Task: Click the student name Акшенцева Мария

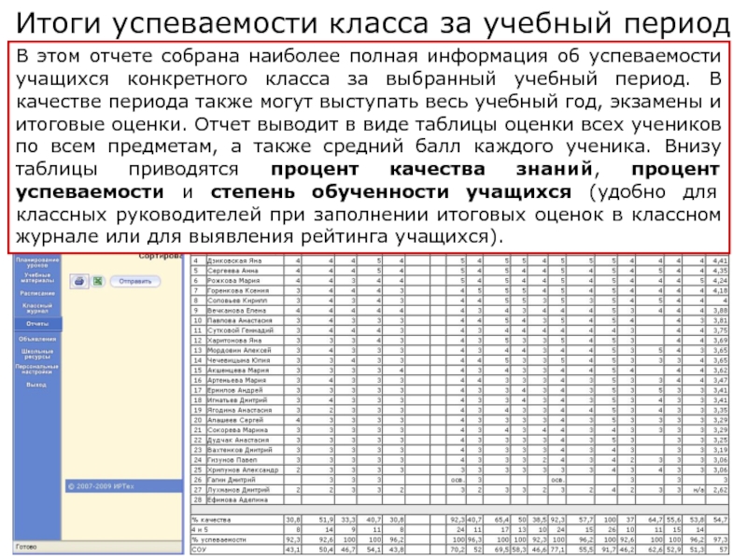Action: coord(238,371)
